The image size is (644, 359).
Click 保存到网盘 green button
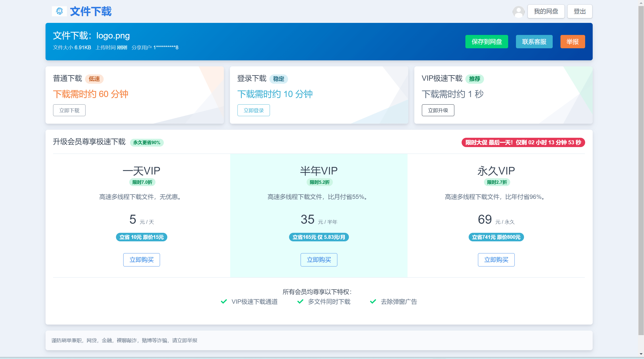click(487, 41)
